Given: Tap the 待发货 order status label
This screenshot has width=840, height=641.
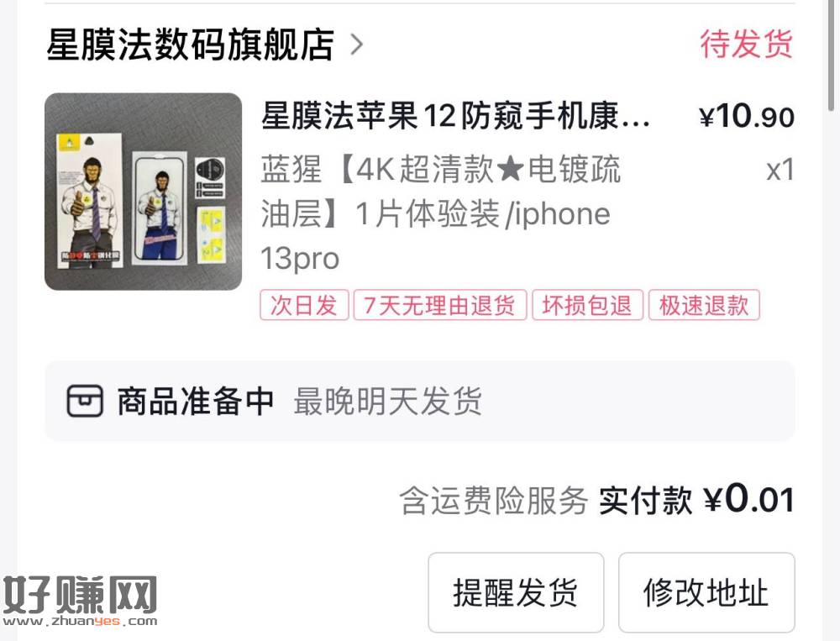Looking at the screenshot, I should click(746, 44).
